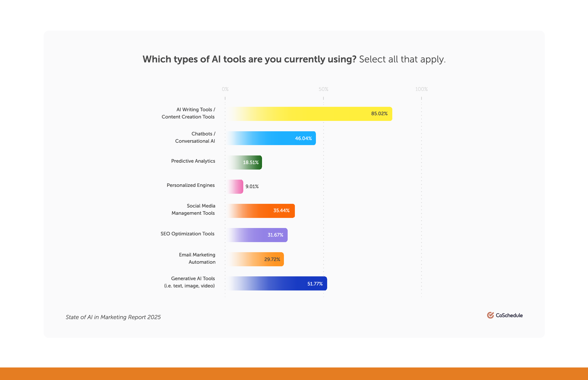The image size is (588, 380).
Task: Click the CoSchedule wordmark text
Action: (x=509, y=316)
